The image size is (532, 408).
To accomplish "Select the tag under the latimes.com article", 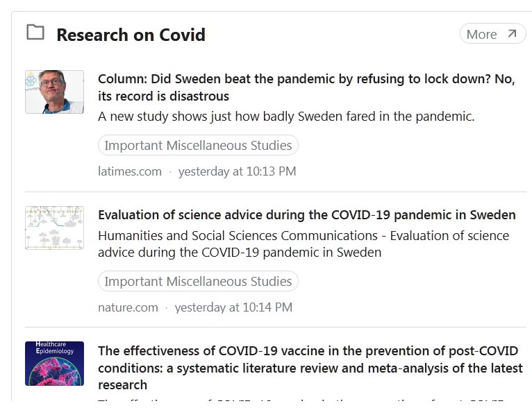I will pyautogui.click(x=198, y=146).
